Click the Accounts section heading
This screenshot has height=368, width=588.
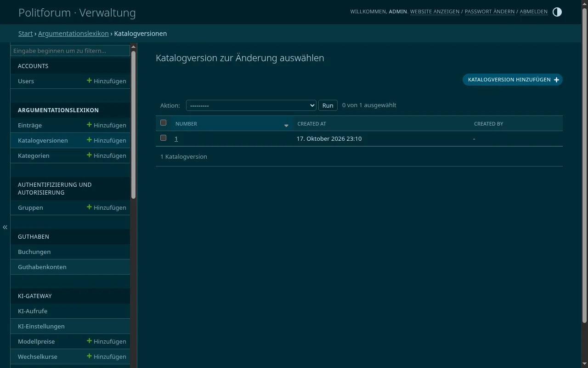click(33, 66)
